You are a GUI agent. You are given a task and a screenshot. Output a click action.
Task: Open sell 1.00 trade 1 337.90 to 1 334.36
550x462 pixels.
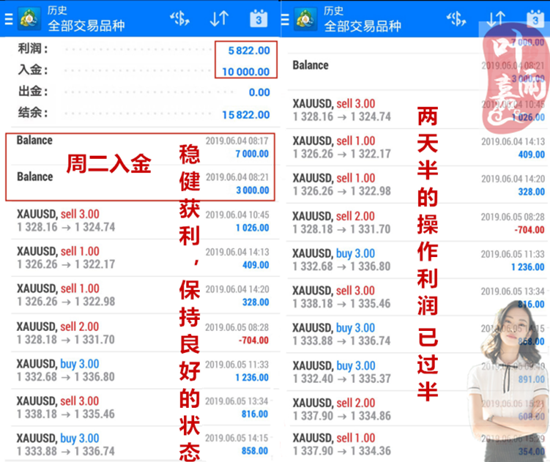coord(417,444)
